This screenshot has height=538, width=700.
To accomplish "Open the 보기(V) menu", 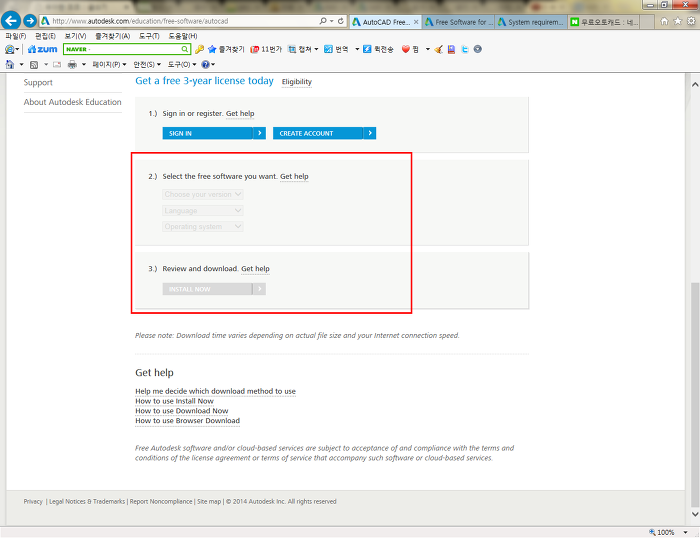I will [x=75, y=36].
